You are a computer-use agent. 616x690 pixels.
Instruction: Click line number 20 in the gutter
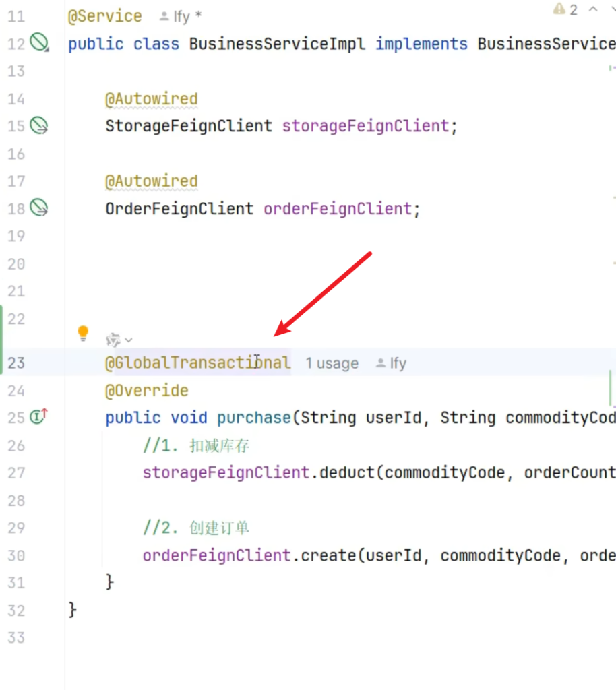click(x=16, y=263)
